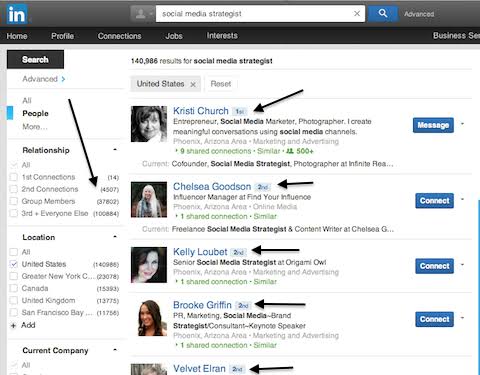
Task: Remove the United States filter tag
Action: (x=193, y=85)
